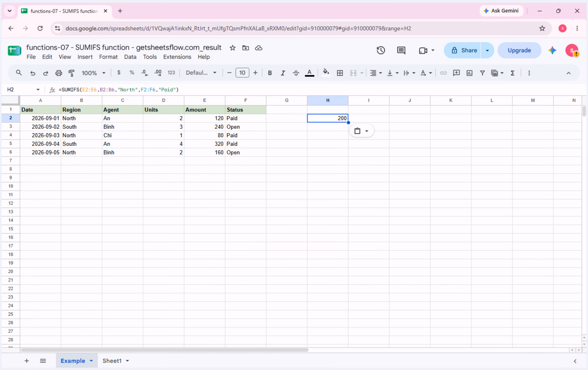
Task: Select column H header
Action: [x=328, y=100]
